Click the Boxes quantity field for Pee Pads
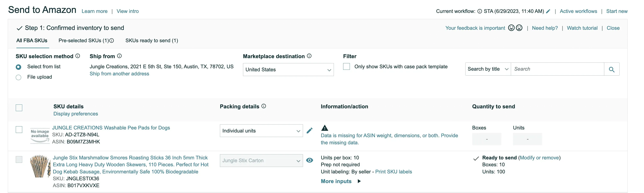This screenshot has width=644, height=193. (486, 139)
